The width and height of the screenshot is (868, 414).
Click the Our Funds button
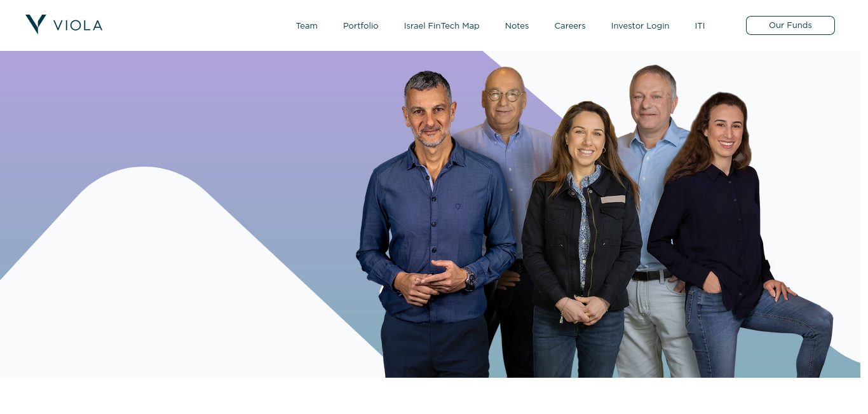click(x=790, y=25)
